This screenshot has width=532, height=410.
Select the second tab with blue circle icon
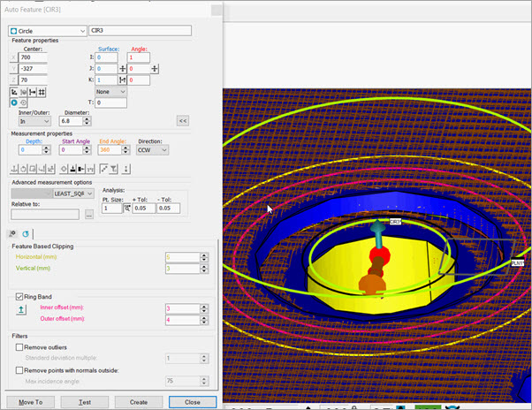click(27, 233)
